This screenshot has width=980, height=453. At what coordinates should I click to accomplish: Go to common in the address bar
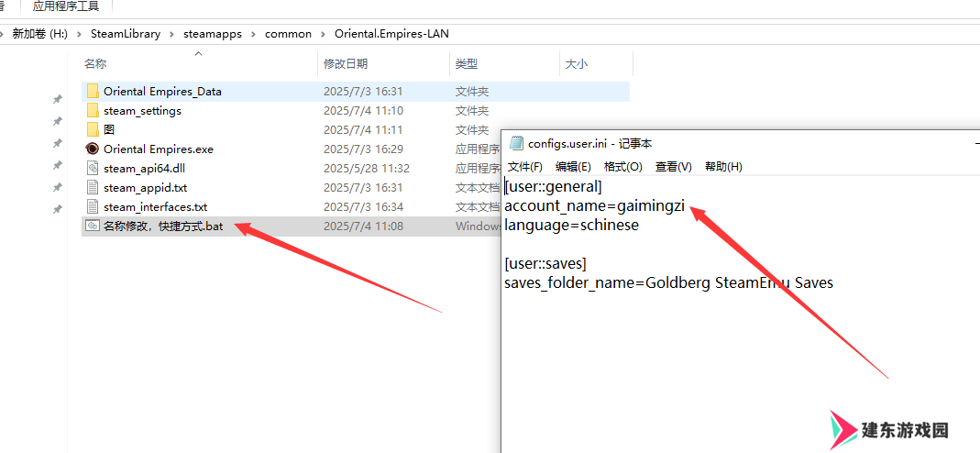288,34
